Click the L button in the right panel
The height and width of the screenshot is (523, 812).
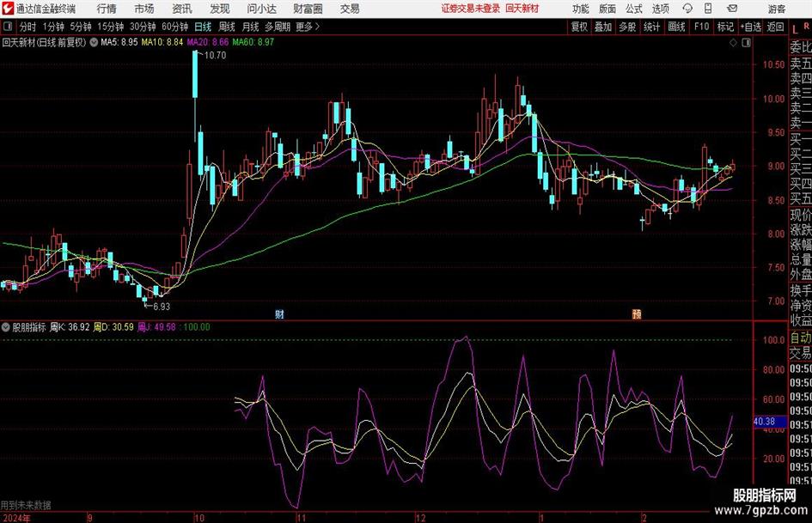(795, 29)
